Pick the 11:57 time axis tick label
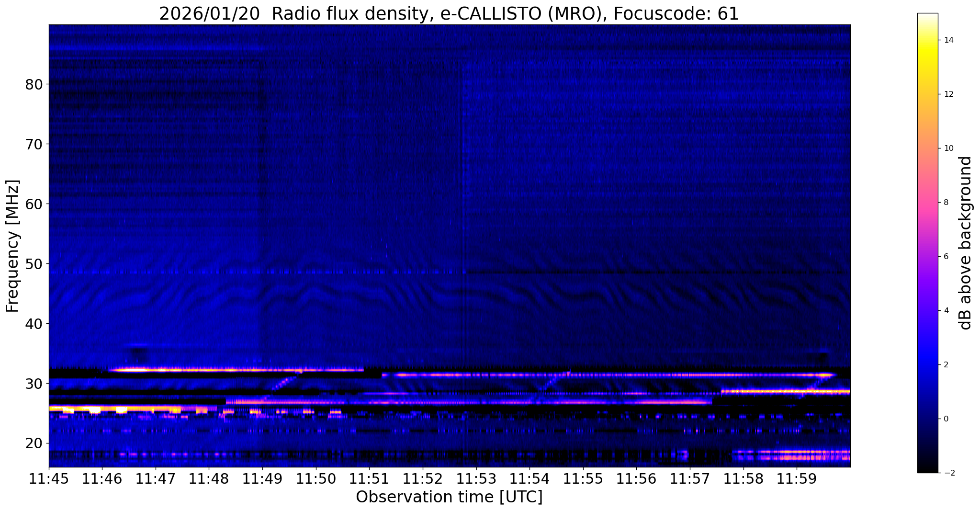The height and width of the screenshot is (511, 980). tap(689, 479)
